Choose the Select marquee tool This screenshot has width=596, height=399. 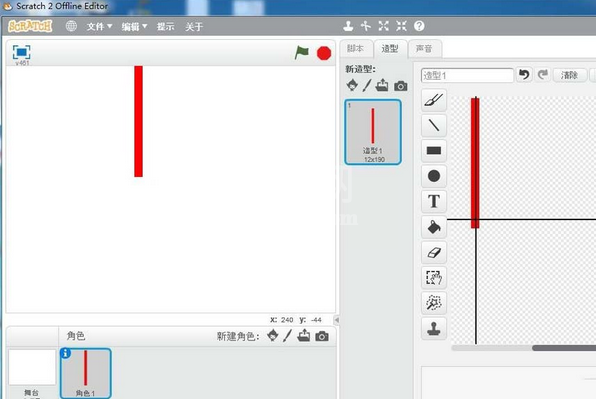tap(434, 278)
